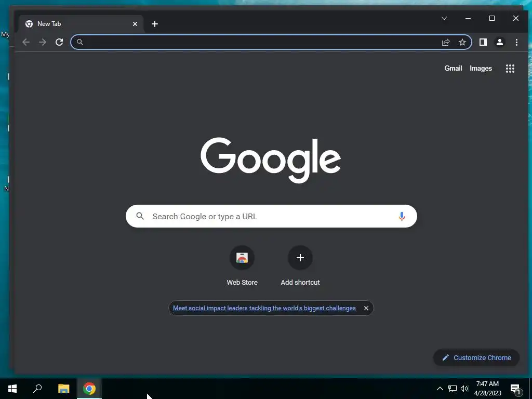Open Chrome's three-dot menu
The image size is (532, 399).
pyautogui.click(x=516, y=42)
